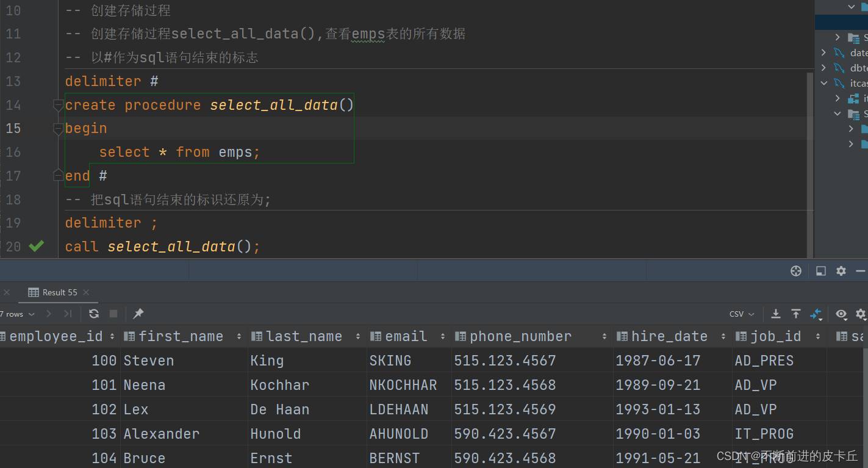This screenshot has width=868, height=468.
Task: Refresh the query results
Action: 93,314
